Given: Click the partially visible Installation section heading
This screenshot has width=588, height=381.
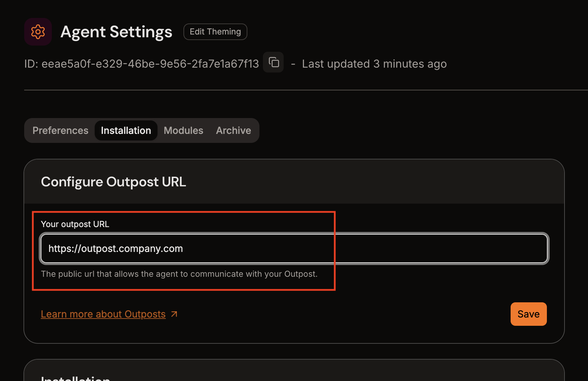Looking at the screenshot, I should 75,378.
